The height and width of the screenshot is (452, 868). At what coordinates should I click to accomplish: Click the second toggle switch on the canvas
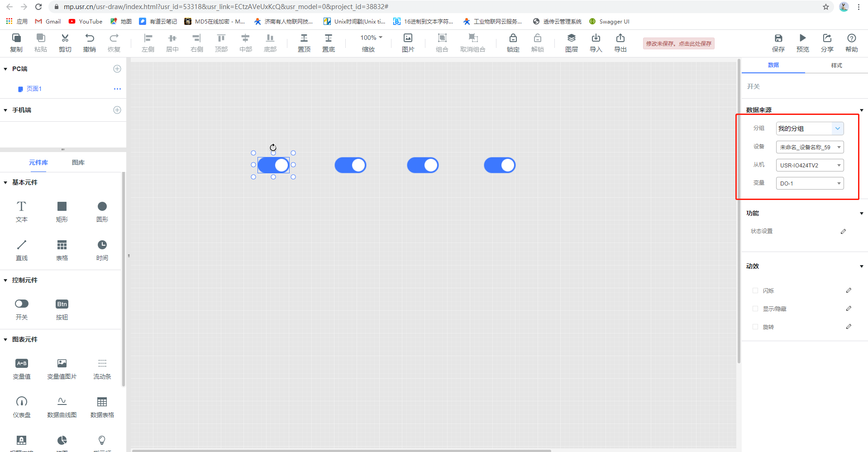pos(350,165)
